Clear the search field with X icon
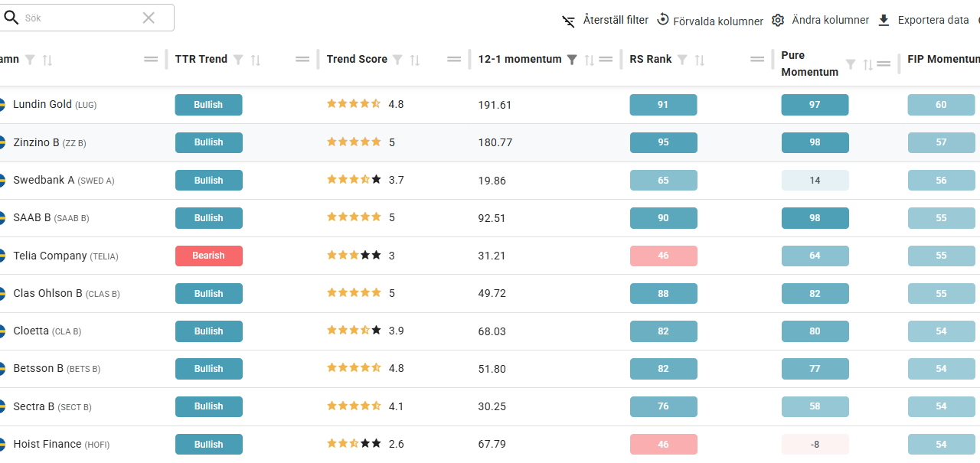This screenshot has height=463, width=980. pos(149,18)
